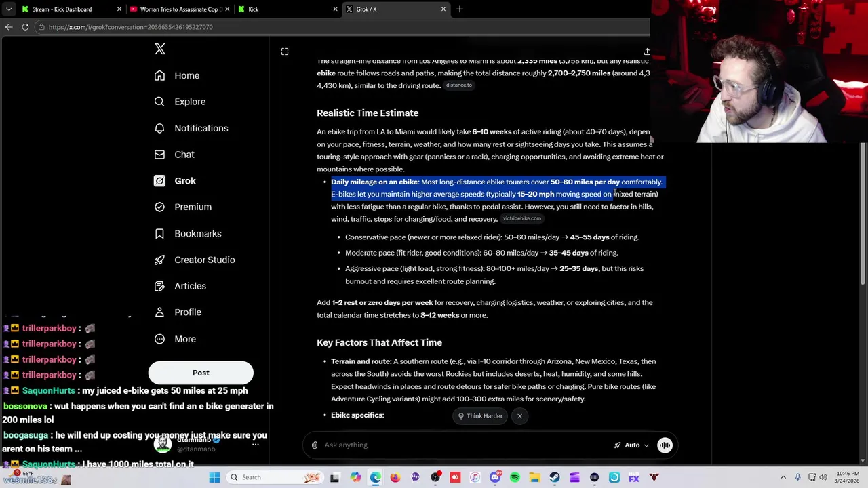Screen dimensions: 868x488
Task: Open volume control in system tray
Action: 824,478
